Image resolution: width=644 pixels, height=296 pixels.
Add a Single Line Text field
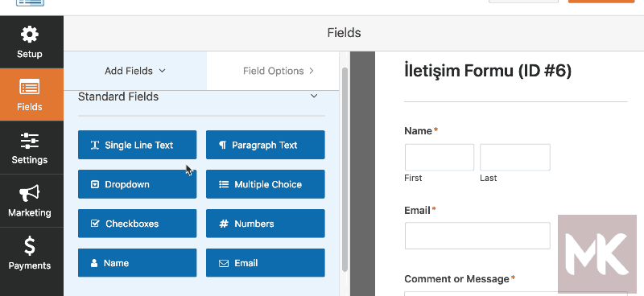pyautogui.click(x=137, y=145)
